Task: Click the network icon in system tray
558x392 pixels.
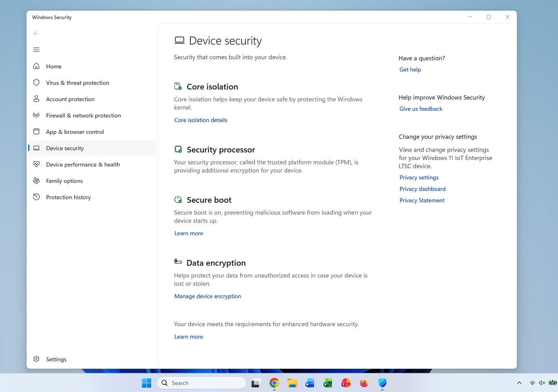Action: (532, 383)
